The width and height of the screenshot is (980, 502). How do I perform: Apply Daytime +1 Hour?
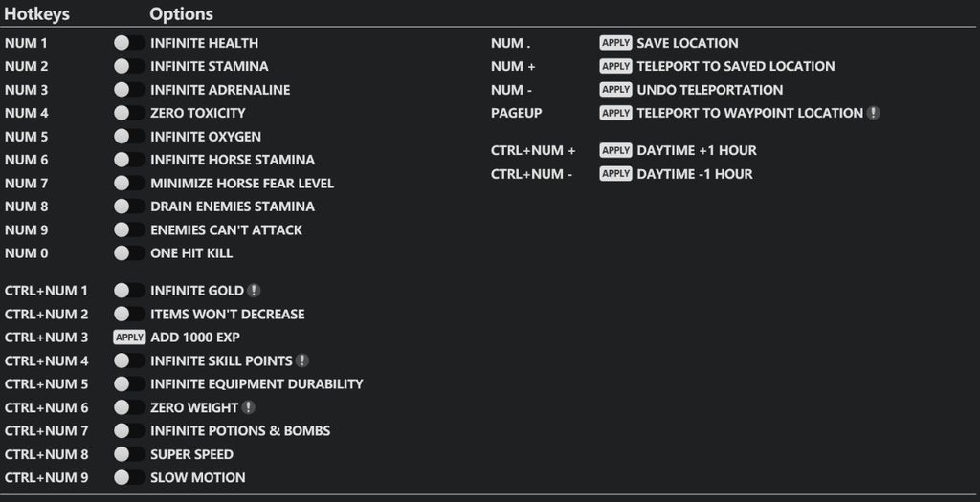615,150
